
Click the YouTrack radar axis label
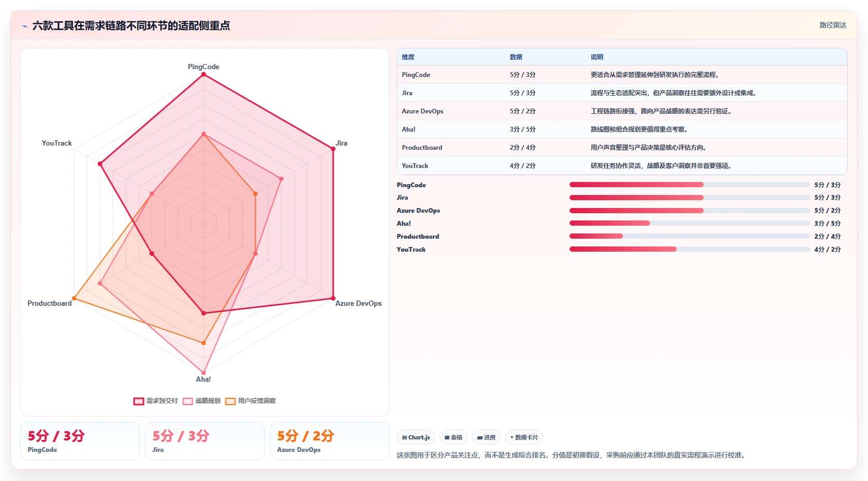coord(57,143)
